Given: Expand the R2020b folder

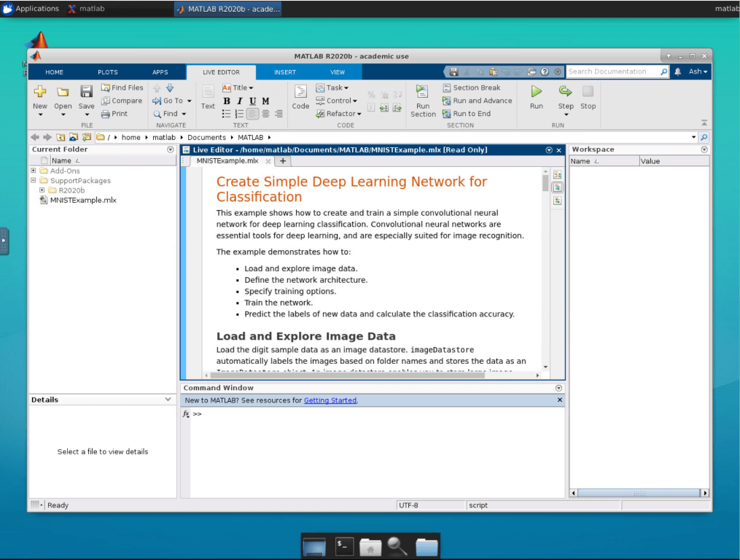Looking at the screenshot, I should point(42,190).
